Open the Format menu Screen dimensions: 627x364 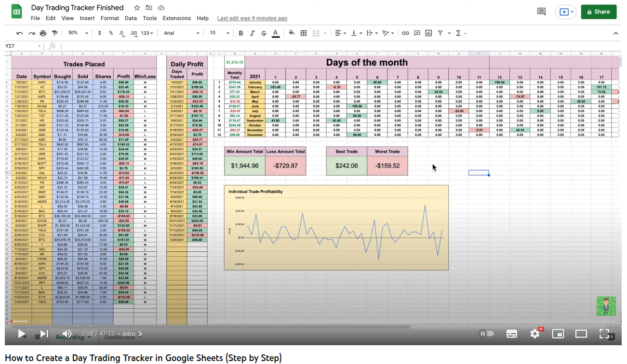click(x=109, y=18)
